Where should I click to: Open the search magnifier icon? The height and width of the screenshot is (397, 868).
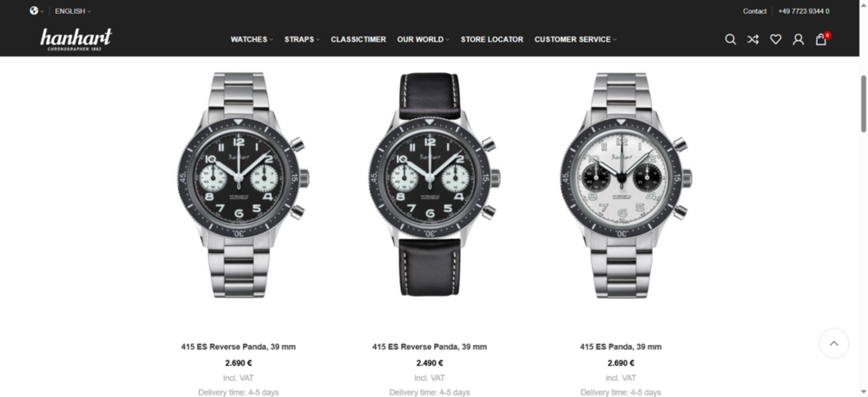click(x=730, y=39)
